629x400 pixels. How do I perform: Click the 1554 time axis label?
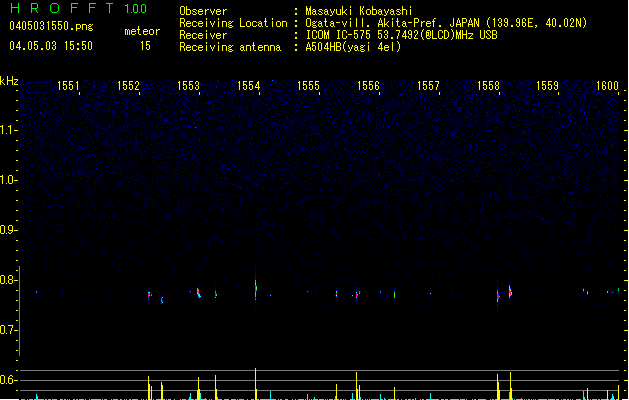(248, 86)
